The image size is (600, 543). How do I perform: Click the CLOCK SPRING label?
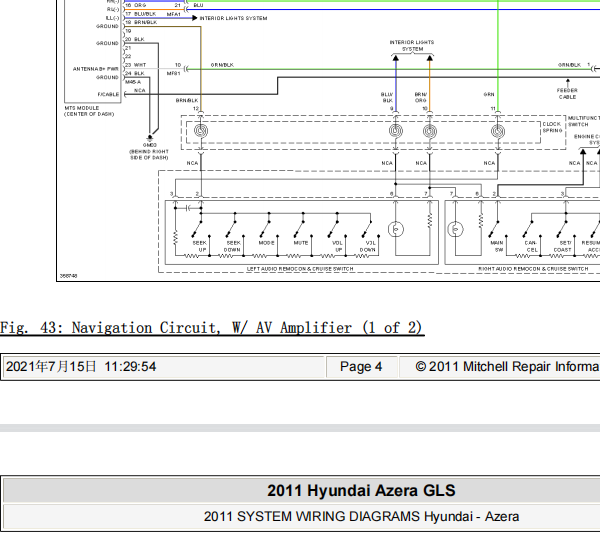(552, 127)
